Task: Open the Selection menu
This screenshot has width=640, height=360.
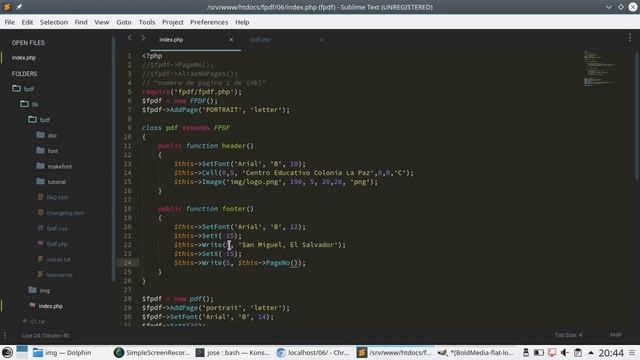Action: tap(54, 22)
